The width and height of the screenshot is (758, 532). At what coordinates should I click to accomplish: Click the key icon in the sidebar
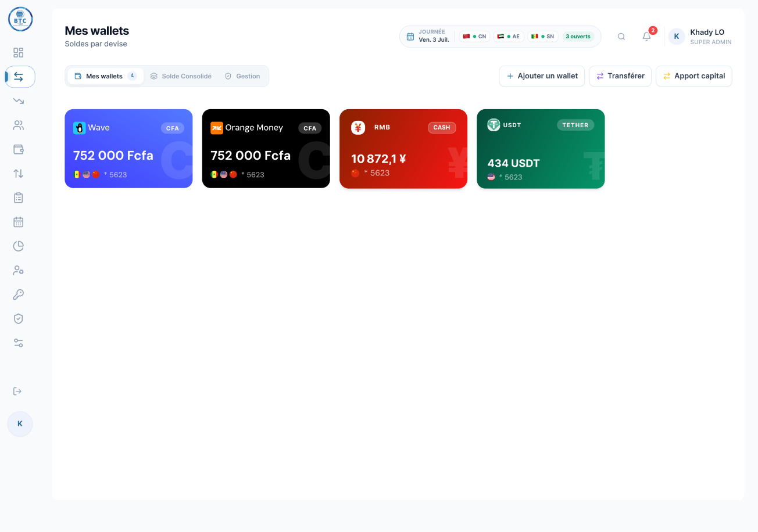[19, 294]
